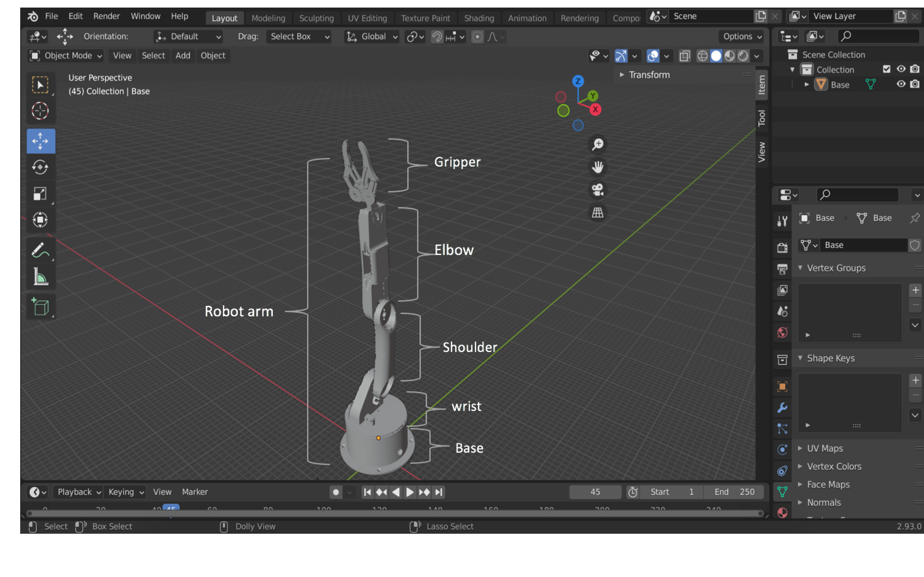Switch viewport to camera view icon
924x577 pixels.
pos(598,190)
